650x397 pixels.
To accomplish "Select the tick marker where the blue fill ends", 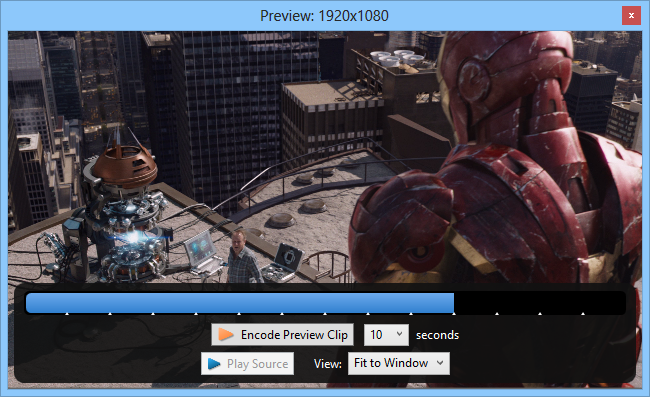I will pyautogui.click(x=454, y=314).
